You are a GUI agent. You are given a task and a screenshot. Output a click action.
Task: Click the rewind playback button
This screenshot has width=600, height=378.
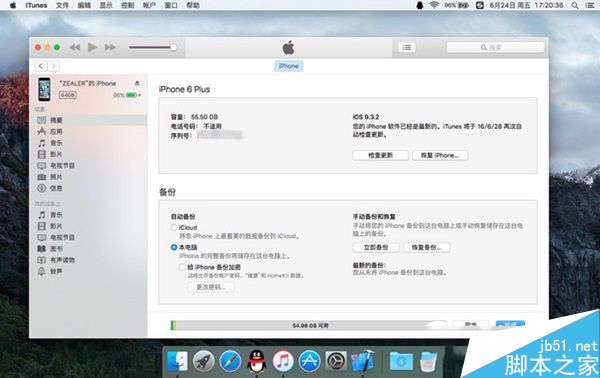(x=75, y=47)
